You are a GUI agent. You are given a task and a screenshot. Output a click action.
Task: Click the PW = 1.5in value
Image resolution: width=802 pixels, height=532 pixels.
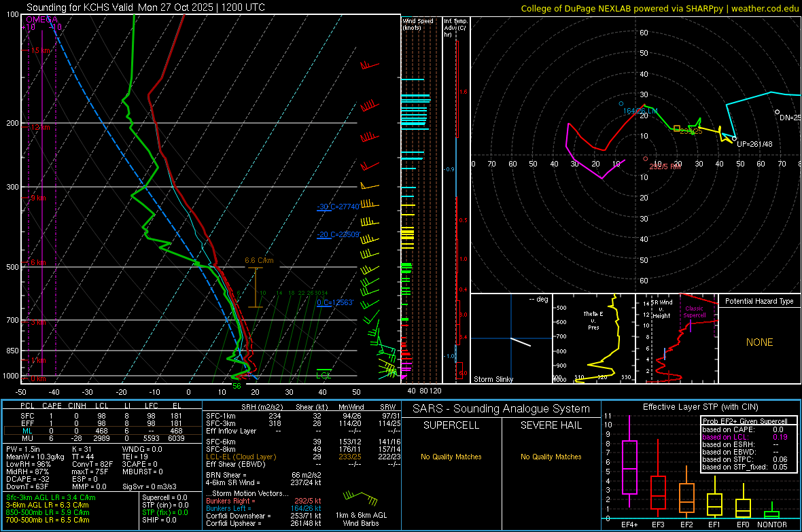click(x=22, y=449)
